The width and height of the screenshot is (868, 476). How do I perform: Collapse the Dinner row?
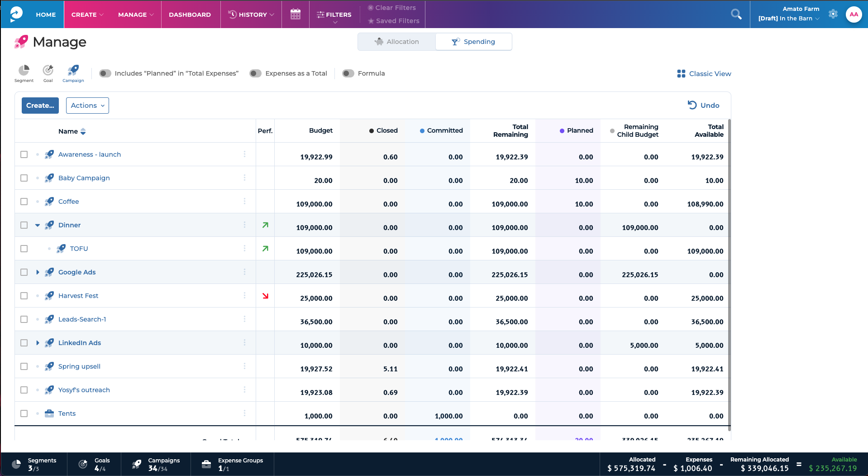pyautogui.click(x=38, y=225)
